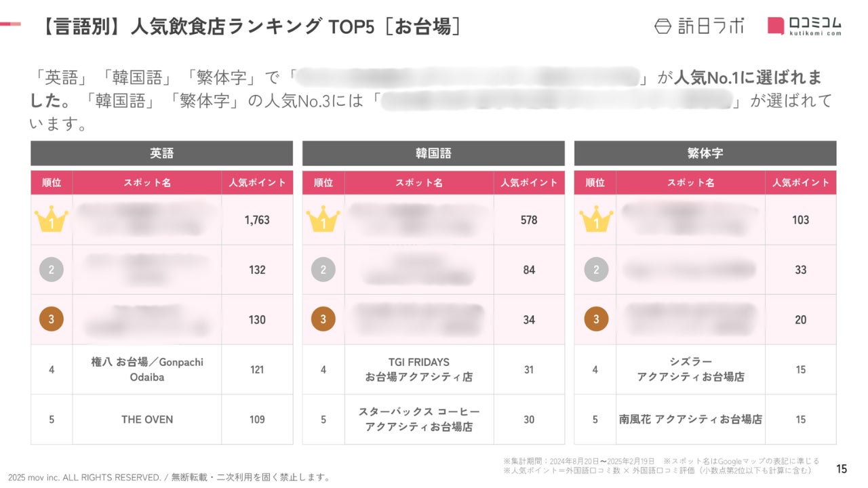The height and width of the screenshot is (488, 868).
Task: Click 南風花 アクアシティお台場店 entry
Action: coord(690,420)
